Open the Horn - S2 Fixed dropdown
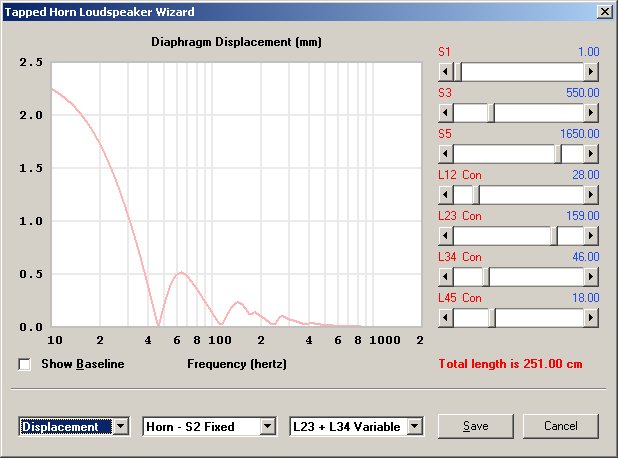Viewport: 618px width, 458px height. point(268,426)
